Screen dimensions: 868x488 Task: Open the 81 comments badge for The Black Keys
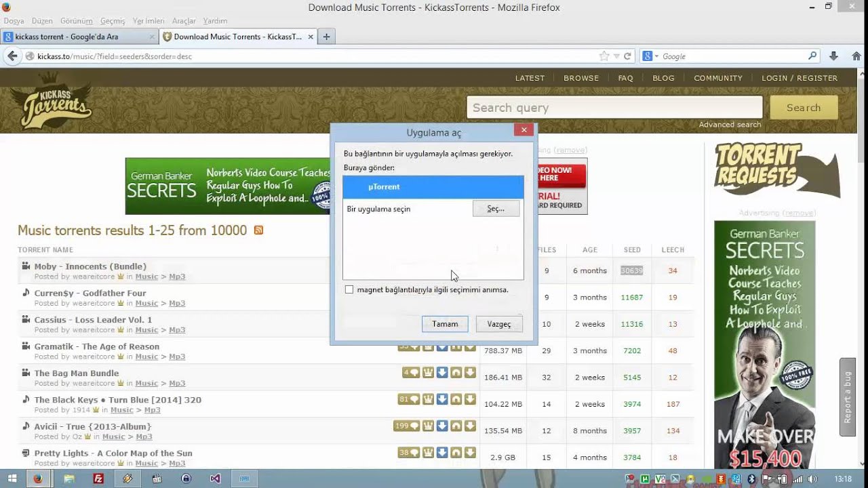[409, 399]
